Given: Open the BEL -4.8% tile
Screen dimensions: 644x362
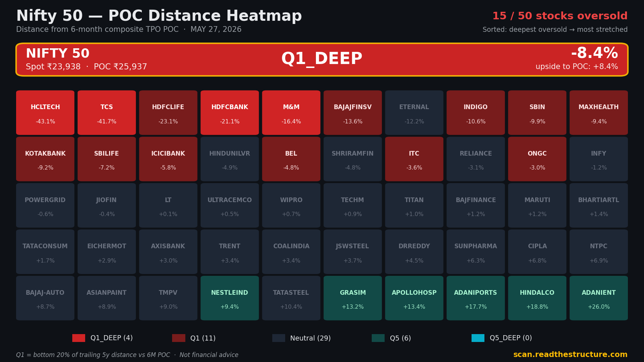Looking at the screenshot, I should click(x=291, y=159).
